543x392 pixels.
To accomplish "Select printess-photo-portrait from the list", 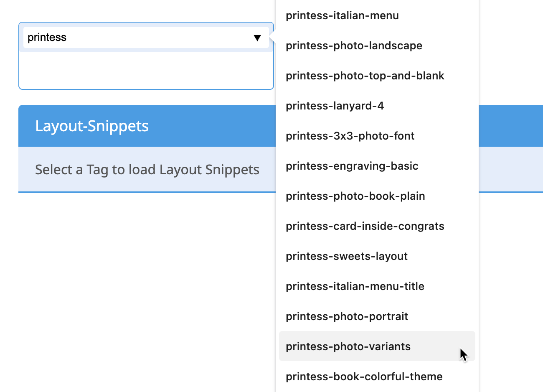I will click(x=347, y=316).
